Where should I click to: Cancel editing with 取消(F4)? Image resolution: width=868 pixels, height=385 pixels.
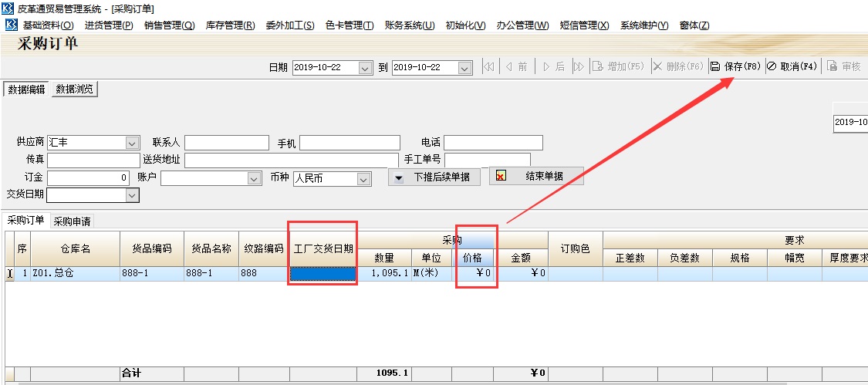click(x=792, y=66)
